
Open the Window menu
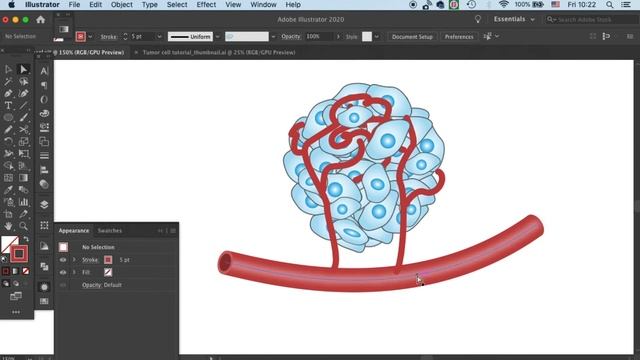263,5
